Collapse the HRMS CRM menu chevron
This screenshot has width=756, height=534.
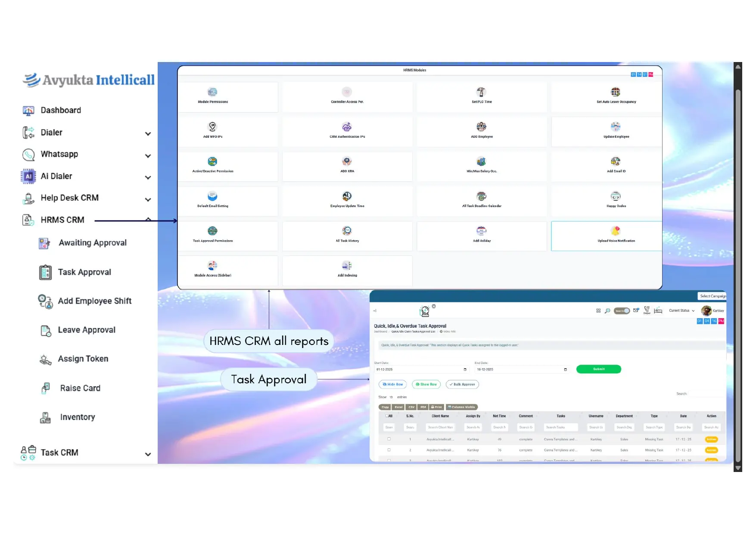(x=148, y=219)
